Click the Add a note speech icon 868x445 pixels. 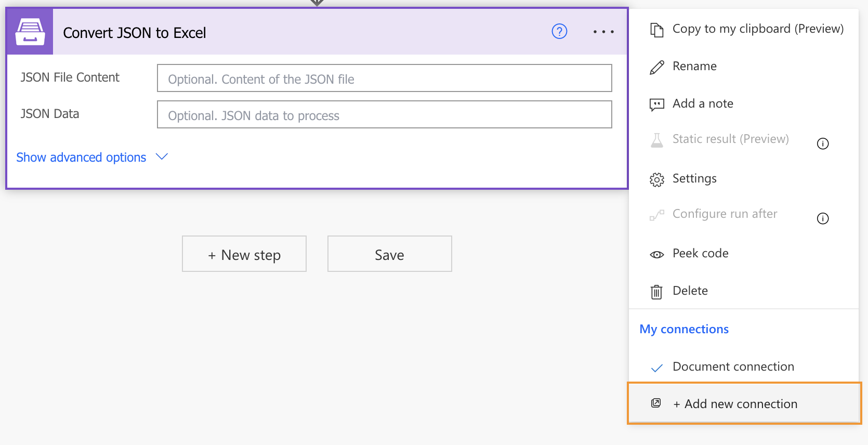click(656, 104)
